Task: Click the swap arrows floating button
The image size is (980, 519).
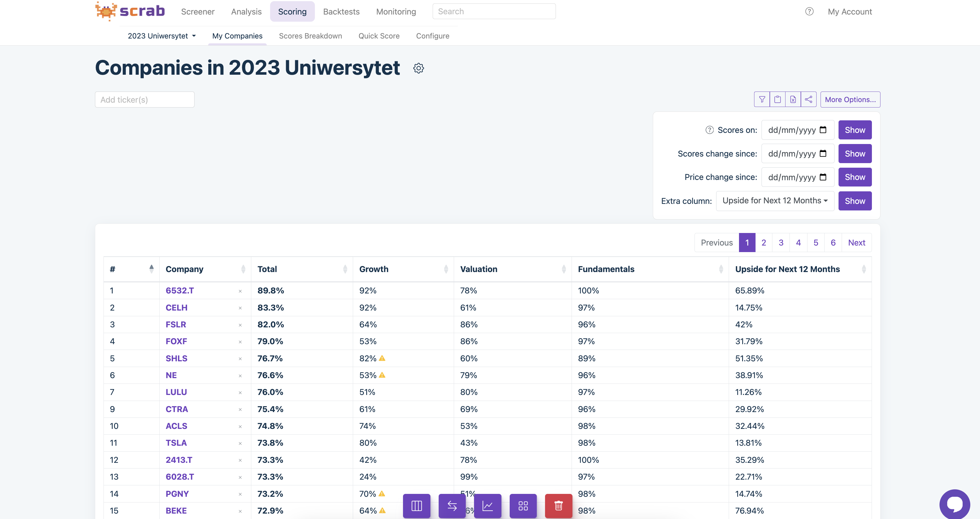Action: tap(452, 506)
